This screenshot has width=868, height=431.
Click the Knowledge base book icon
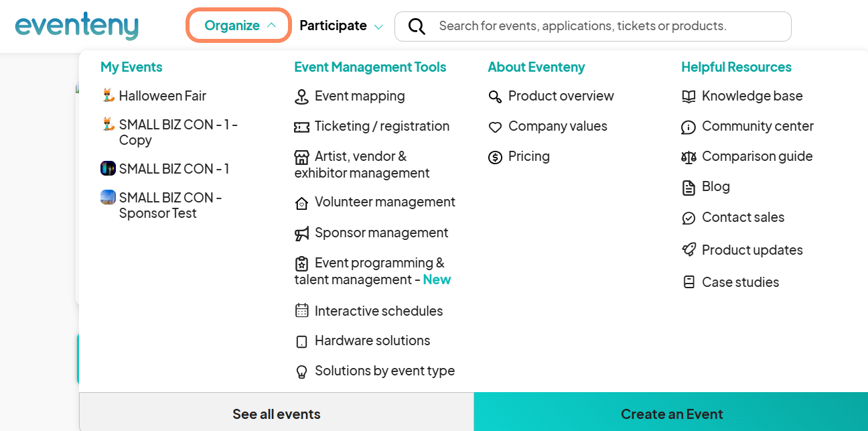(689, 97)
